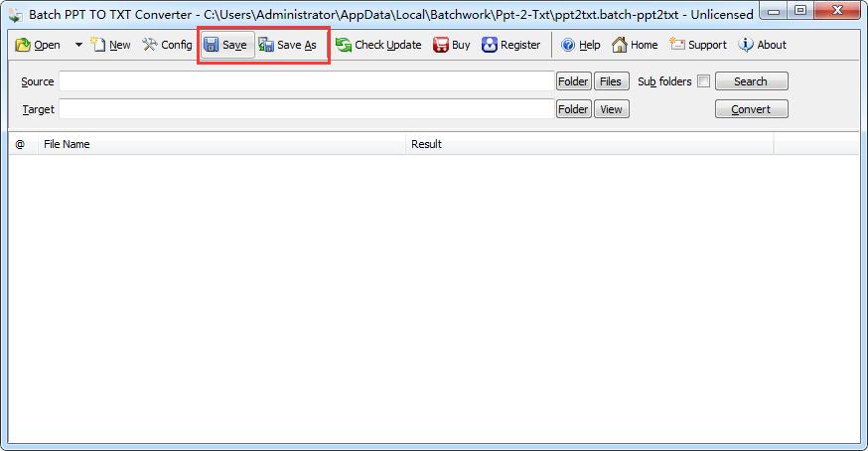This screenshot has width=868, height=451.
Task: Open Help from toolbar
Action: click(580, 45)
